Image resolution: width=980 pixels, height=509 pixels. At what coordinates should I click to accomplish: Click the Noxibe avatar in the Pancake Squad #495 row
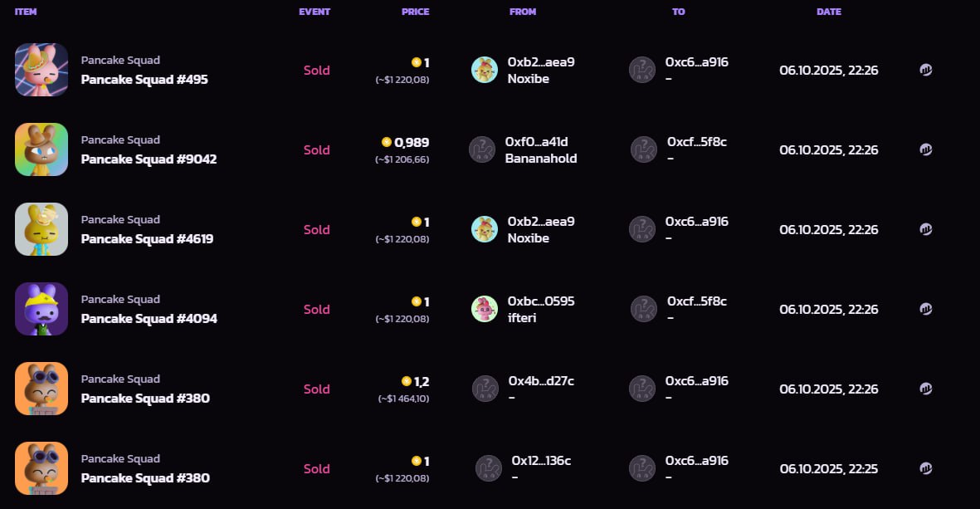tap(485, 70)
